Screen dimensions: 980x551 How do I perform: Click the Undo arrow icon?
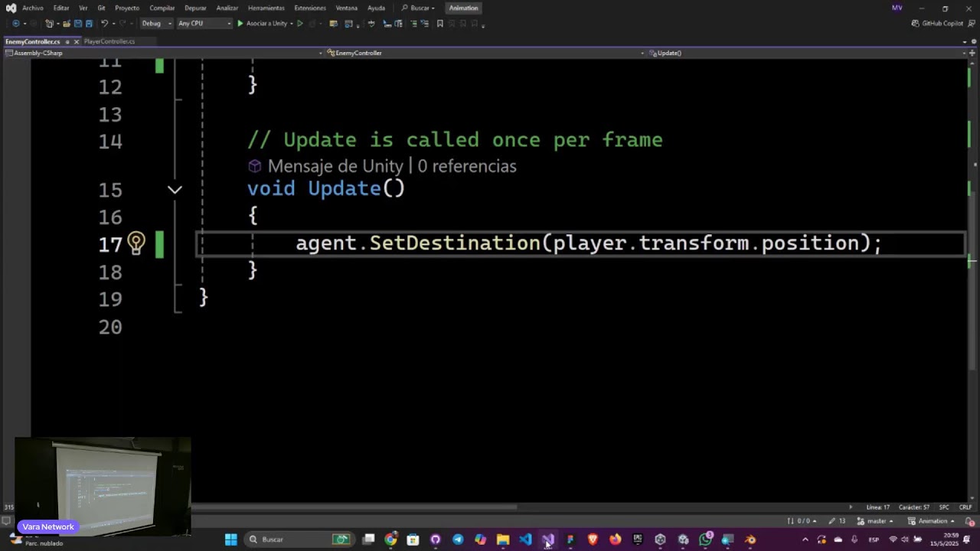pos(105,24)
